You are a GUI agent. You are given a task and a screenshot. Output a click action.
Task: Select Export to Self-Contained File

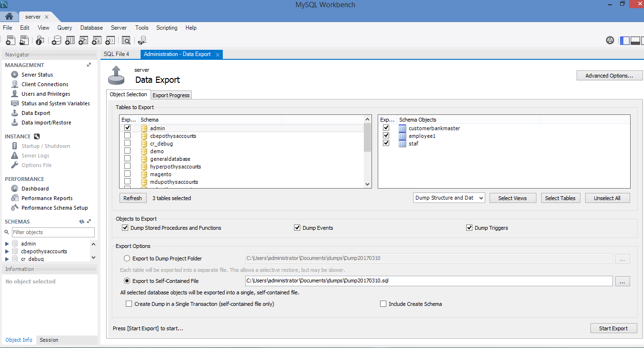(127, 281)
